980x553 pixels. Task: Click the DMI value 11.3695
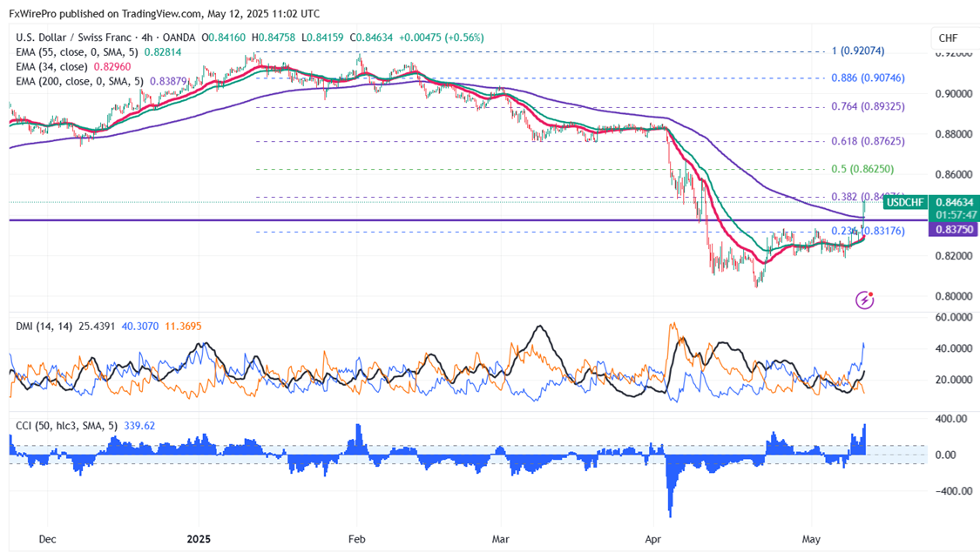(183, 327)
